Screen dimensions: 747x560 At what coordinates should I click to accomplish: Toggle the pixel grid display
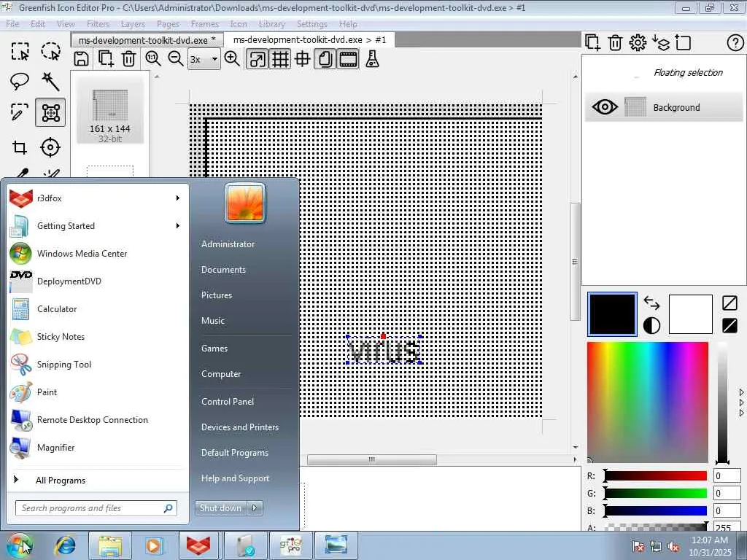coord(279,59)
